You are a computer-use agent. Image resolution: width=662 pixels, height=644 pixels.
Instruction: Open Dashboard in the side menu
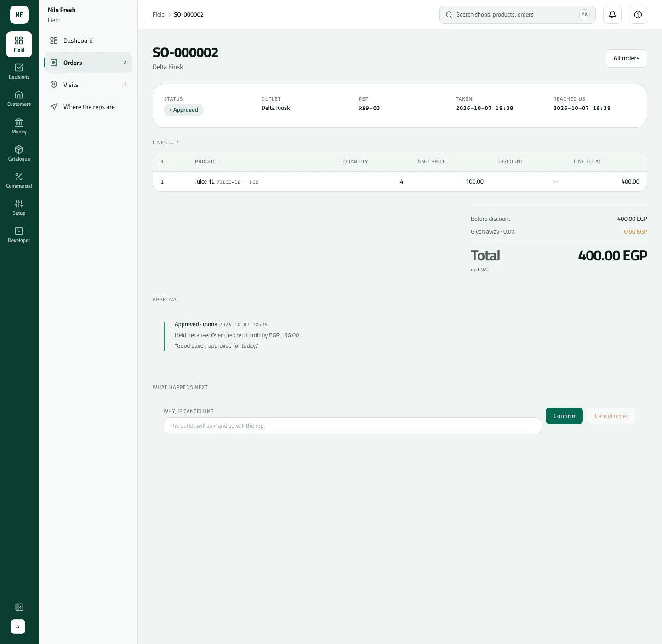[x=88, y=40]
